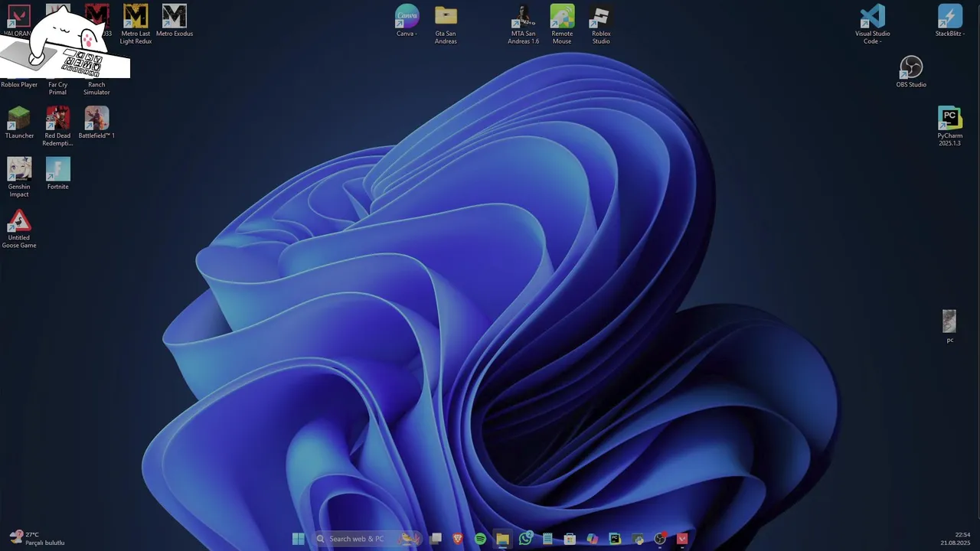Launch Brave browser from the taskbar
Image resolution: width=980 pixels, height=551 pixels.
pyautogui.click(x=458, y=539)
